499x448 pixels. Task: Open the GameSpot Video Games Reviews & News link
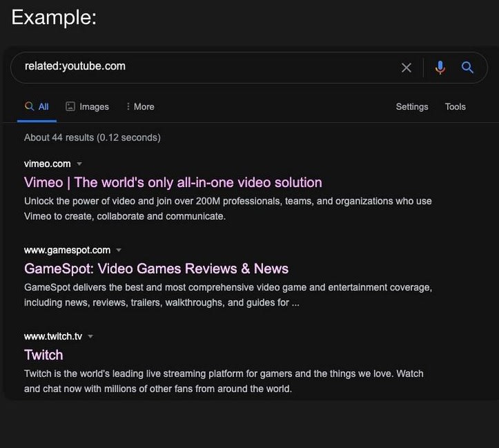pyautogui.click(x=156, y=269)
